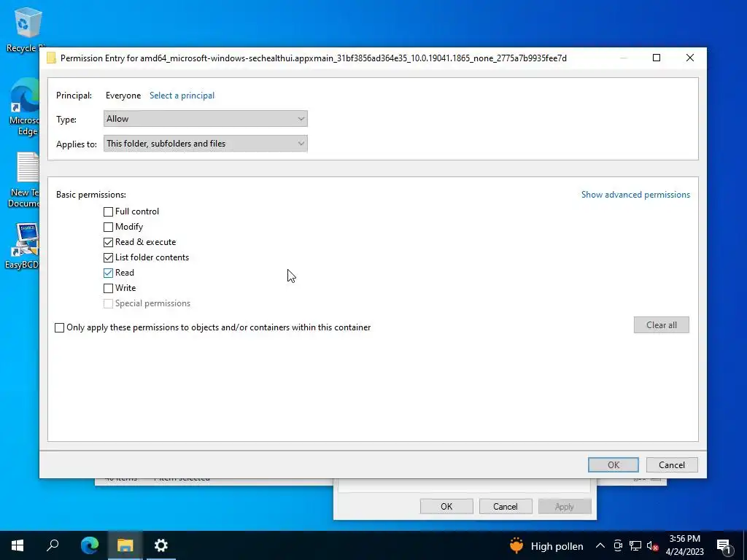Uncheck List folder contents permission
Viewport: 747px width, 560px height.
point(108,257)
